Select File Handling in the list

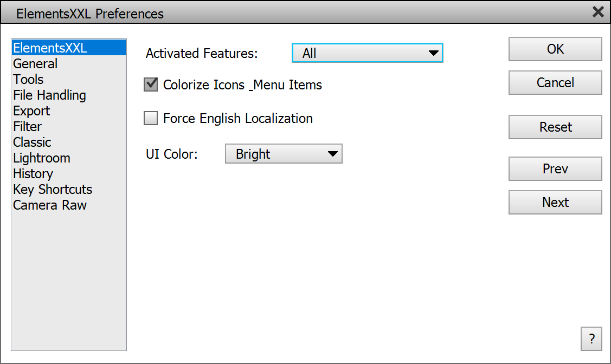click(x=49, y=95)
